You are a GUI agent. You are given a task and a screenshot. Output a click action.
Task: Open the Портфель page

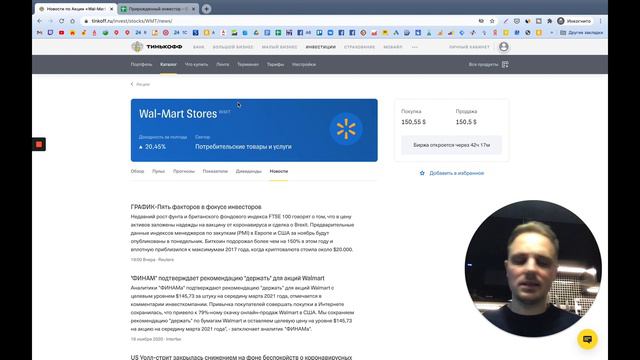point(141,64)
